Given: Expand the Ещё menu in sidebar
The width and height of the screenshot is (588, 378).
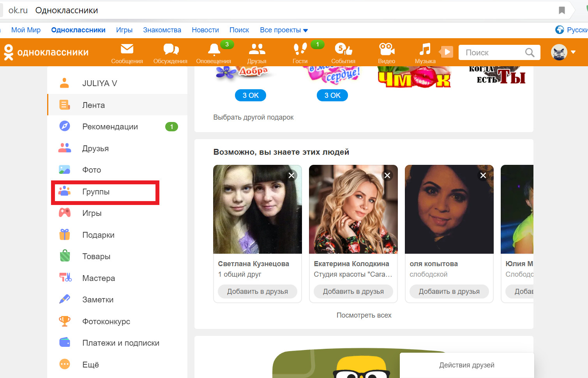Looking at the screenshot, I should click(x=117, y=364).
